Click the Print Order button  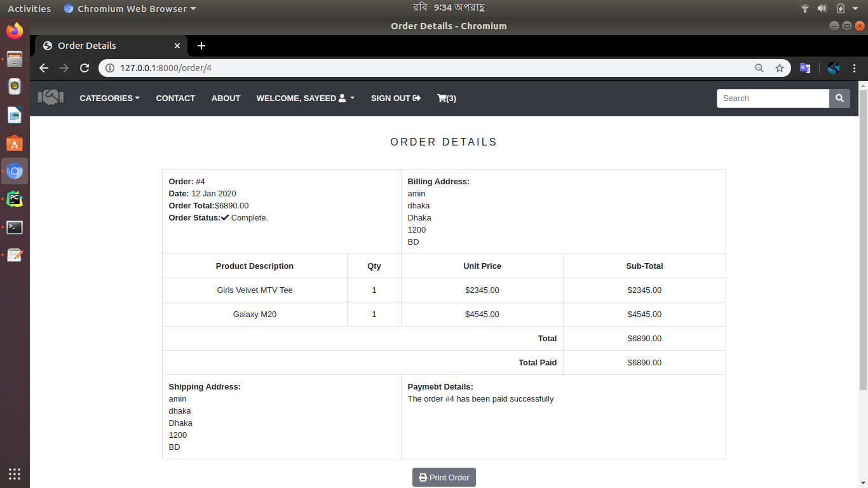pyautogui.click(x=444, y=477)
